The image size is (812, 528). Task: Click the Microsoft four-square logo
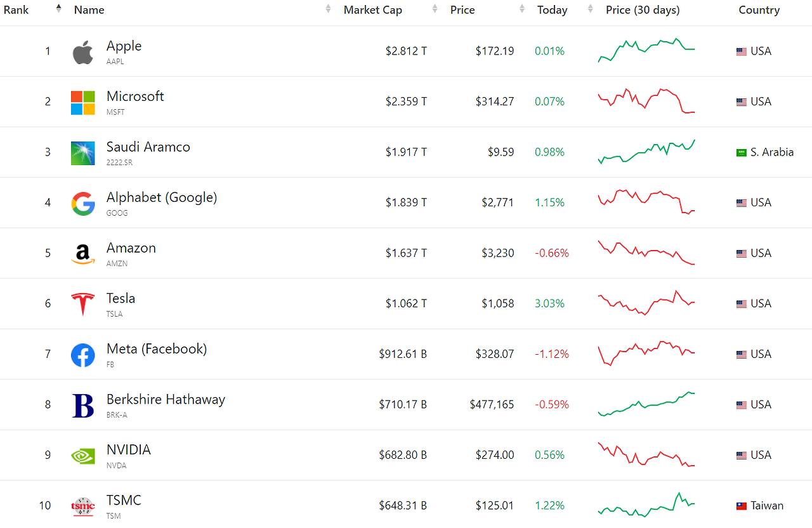coord(82,102)
